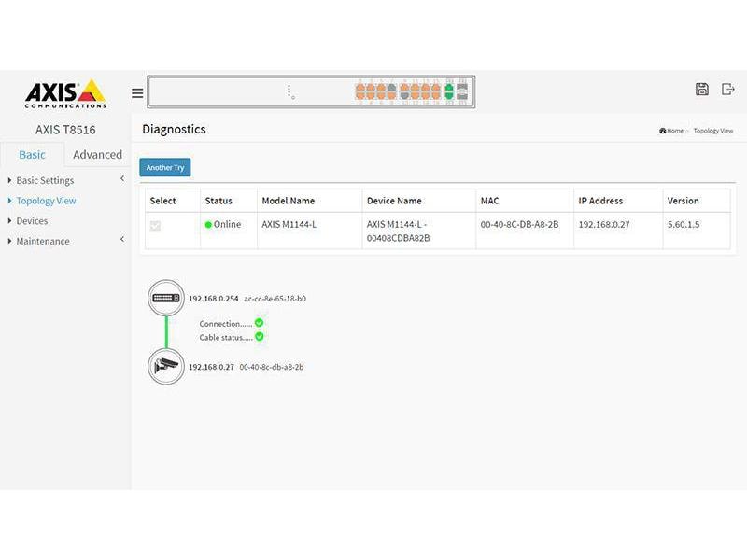747x560 pixels.
Task: Expand the Basic Settings section
Action: click(47, 180)
